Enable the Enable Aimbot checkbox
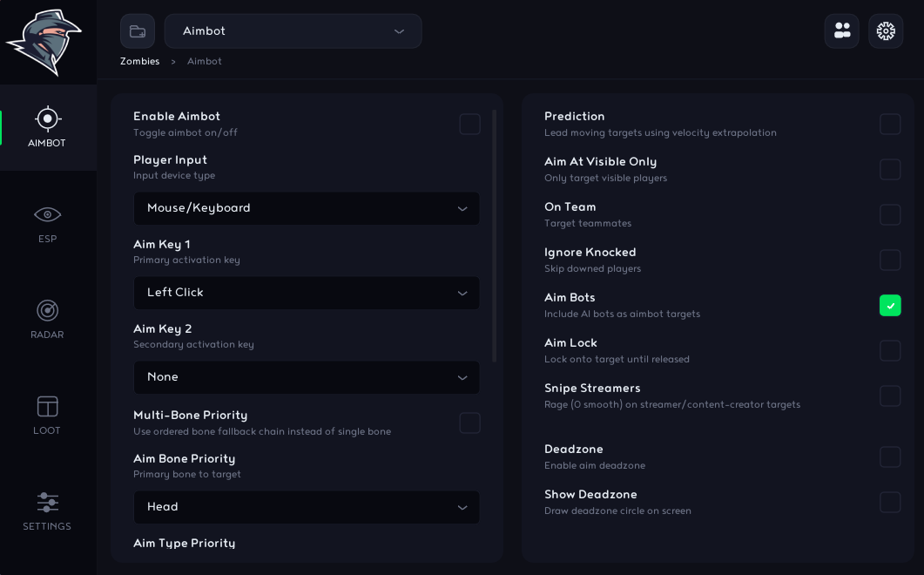 coord(469,125)
